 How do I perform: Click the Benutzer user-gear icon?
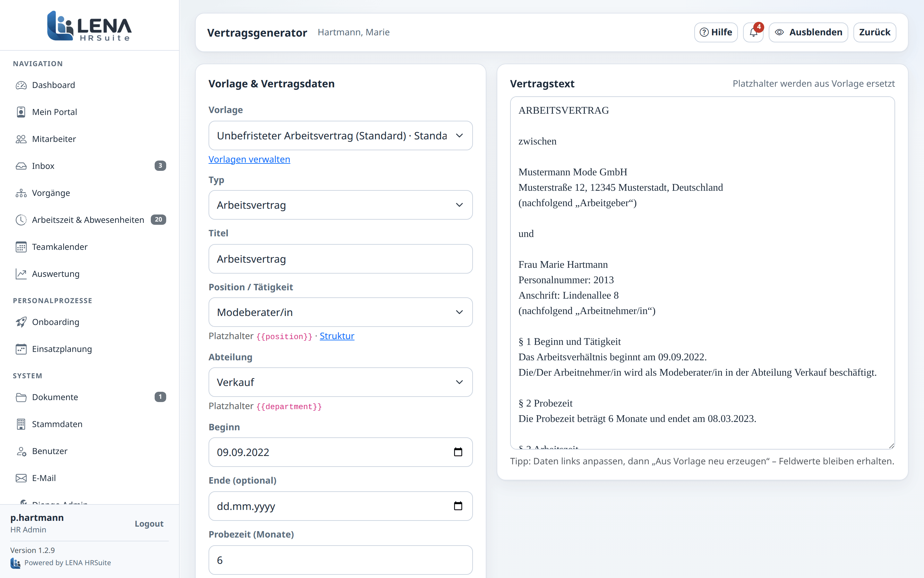[21, 451]
